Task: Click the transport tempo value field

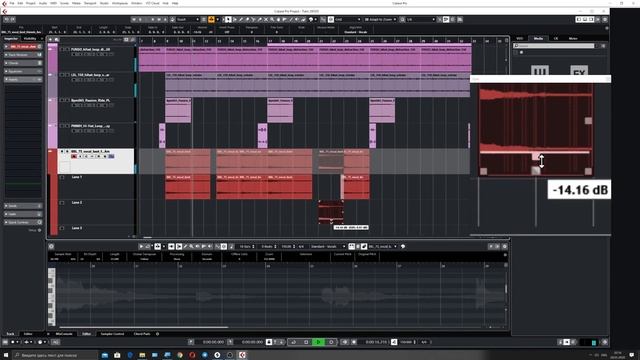Action: click(407, 342)
